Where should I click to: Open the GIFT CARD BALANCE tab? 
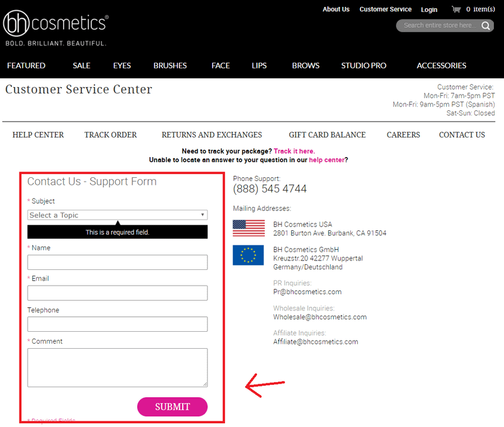(x=327, y=135)
